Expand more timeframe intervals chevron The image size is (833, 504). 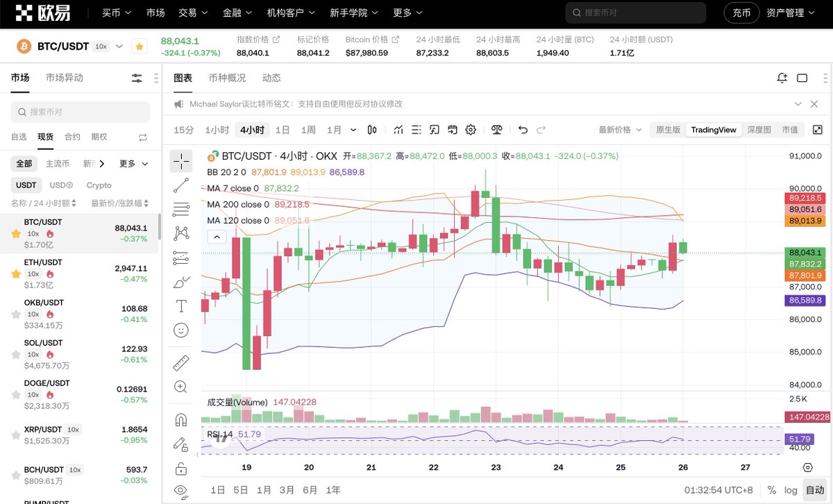pos(354,130)
